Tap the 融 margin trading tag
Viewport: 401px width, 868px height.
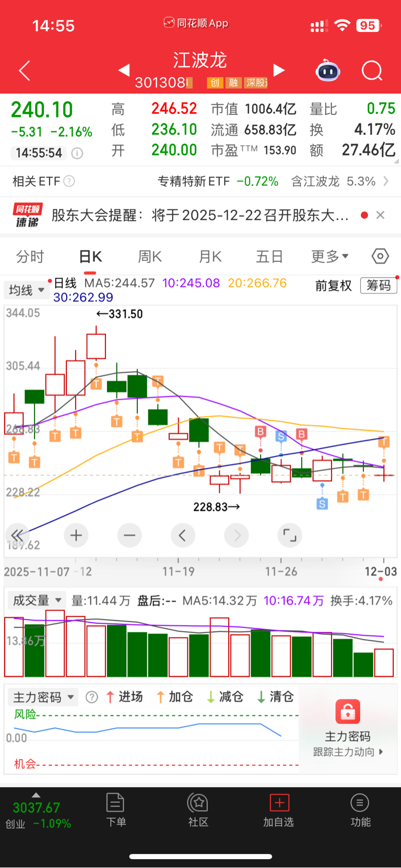(x=233, y=82)
